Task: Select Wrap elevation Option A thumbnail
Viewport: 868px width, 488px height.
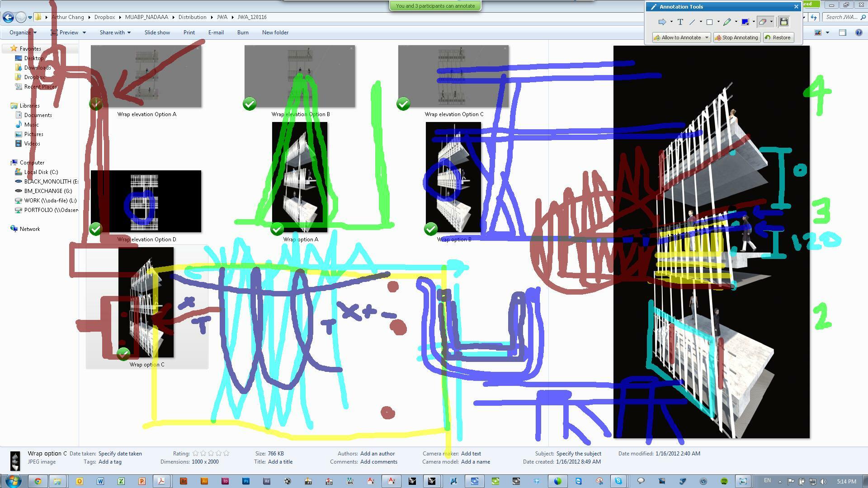Action: [x=146, y=76]
